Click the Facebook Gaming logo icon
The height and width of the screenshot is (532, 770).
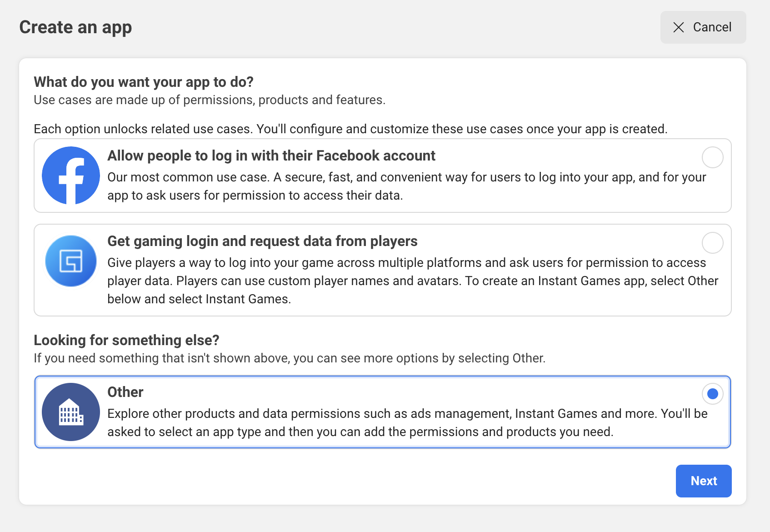71,261
